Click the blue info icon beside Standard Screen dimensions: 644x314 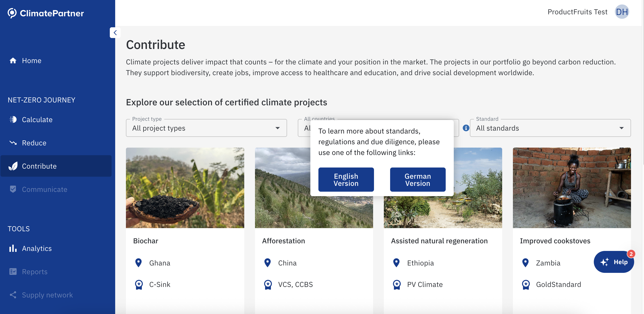tap(466, 128)
